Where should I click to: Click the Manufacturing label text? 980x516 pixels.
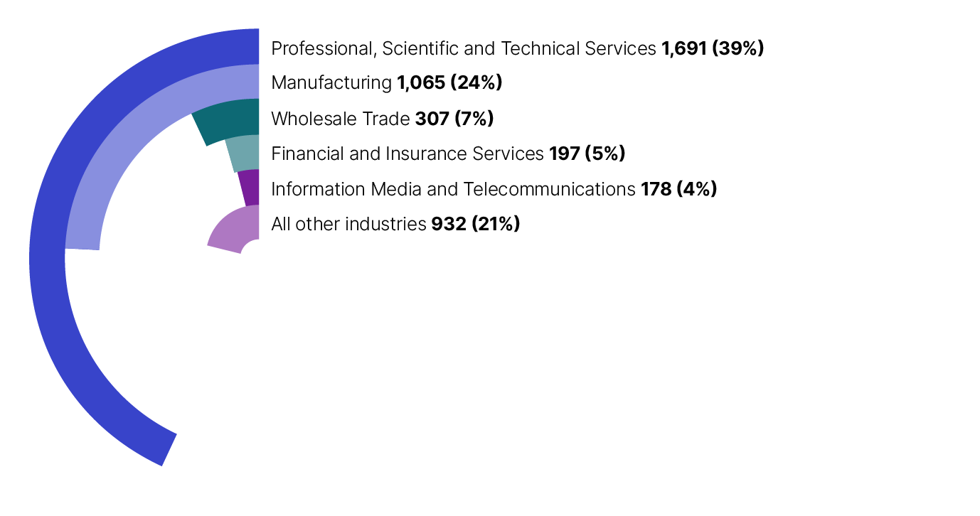click(x=331, y=83)
